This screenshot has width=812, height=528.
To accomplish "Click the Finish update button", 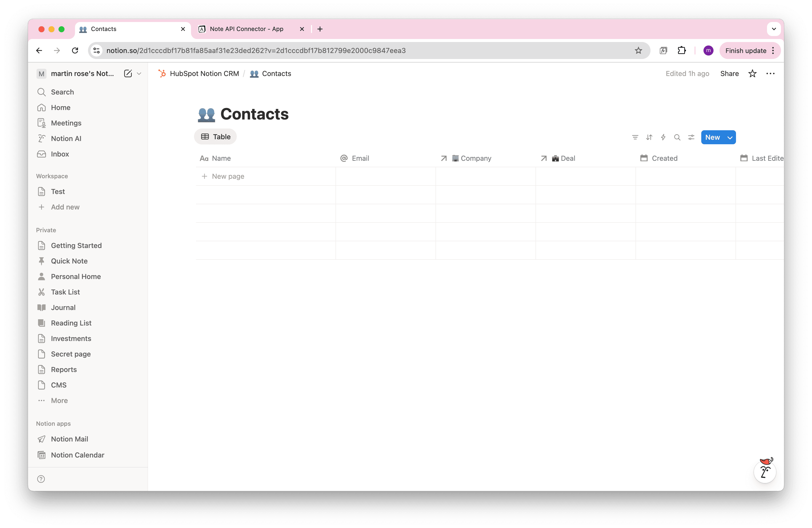I will tap(747, 50).
